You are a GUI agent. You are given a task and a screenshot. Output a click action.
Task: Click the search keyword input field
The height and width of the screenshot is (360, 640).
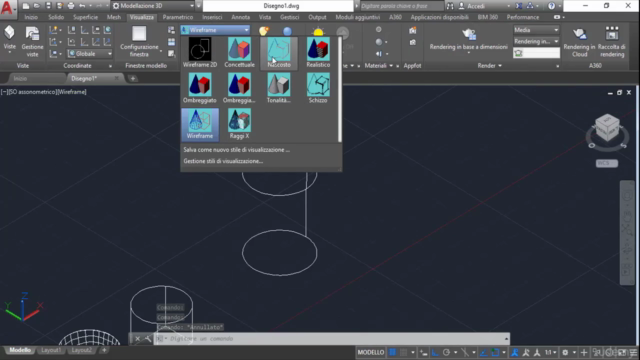pos(401,6)
